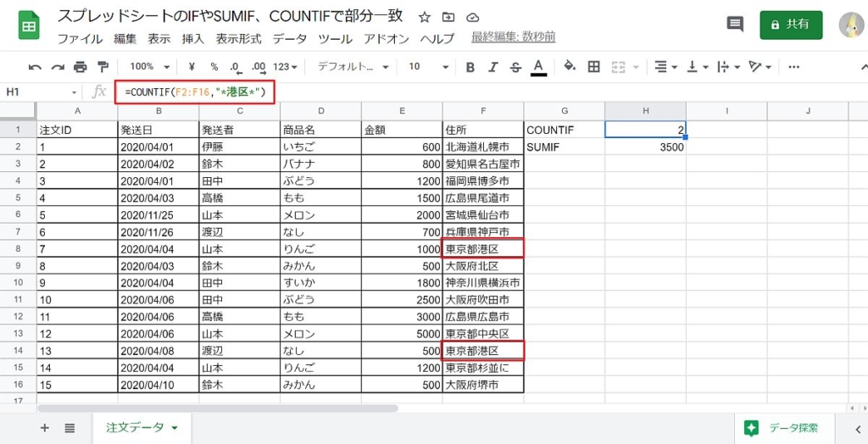Click the green 共有 share button
Screen dimensions: 868x444
[x=790, y=25]
